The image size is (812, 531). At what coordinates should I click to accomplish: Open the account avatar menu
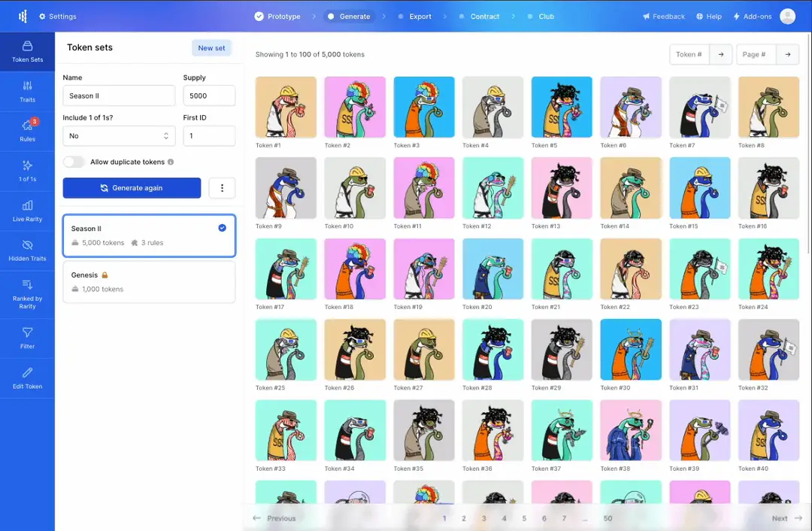pos(787,16)
